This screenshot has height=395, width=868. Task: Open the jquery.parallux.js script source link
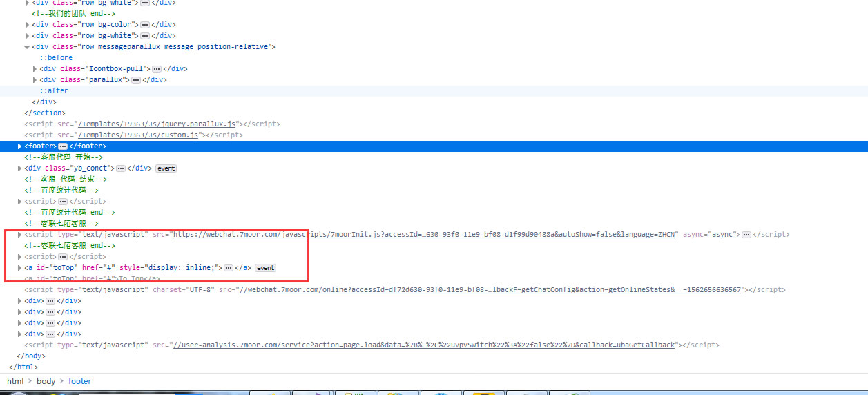click(x=157, y=124)
